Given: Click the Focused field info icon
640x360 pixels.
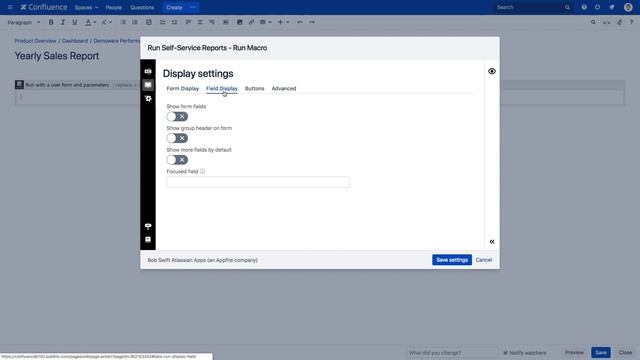Looking at the screenshot, I should 202,171.
